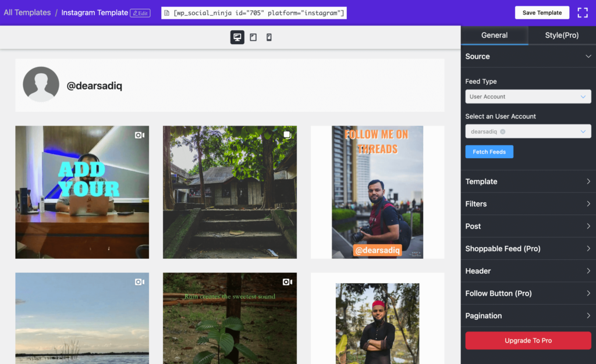Image resolution: width=596 pixels, height=364 pixels.
Task: Open fullscreen view with the expand icon
Action: point(583,12)
